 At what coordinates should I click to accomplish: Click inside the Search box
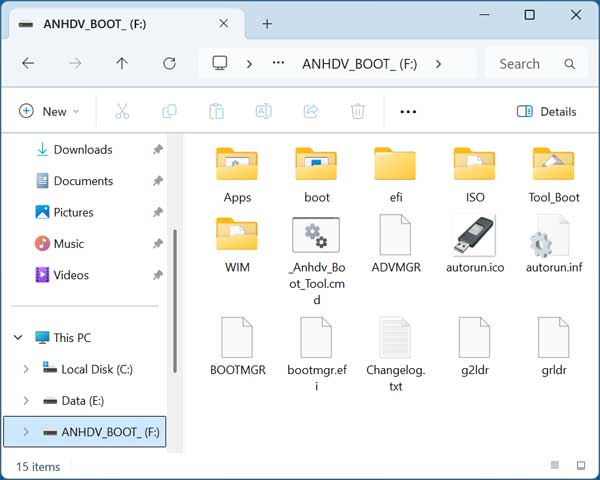point(536,64)
